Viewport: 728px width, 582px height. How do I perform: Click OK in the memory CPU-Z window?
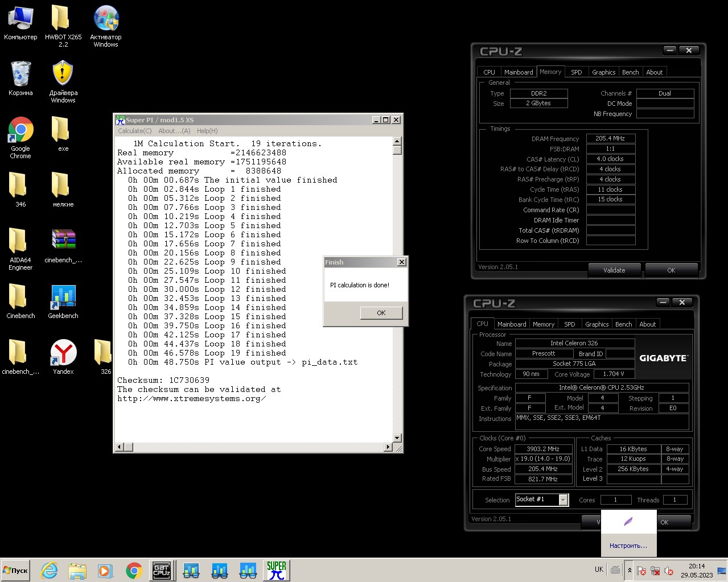point(671,270)
